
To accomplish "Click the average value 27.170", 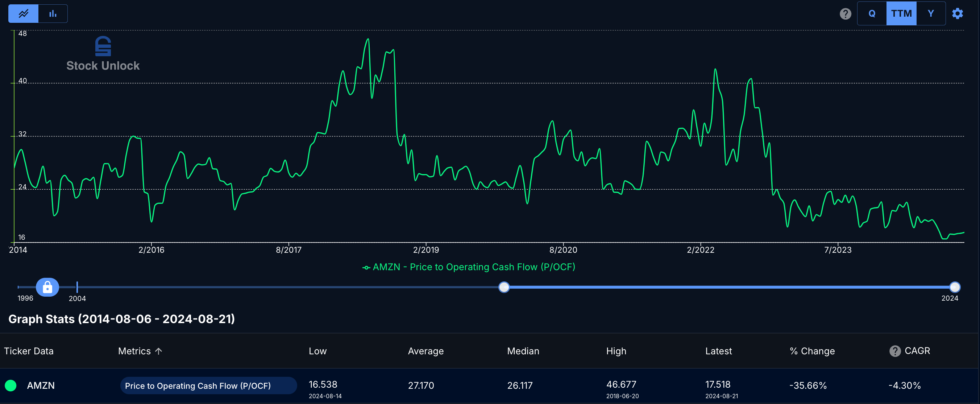I will coord(421,386).
